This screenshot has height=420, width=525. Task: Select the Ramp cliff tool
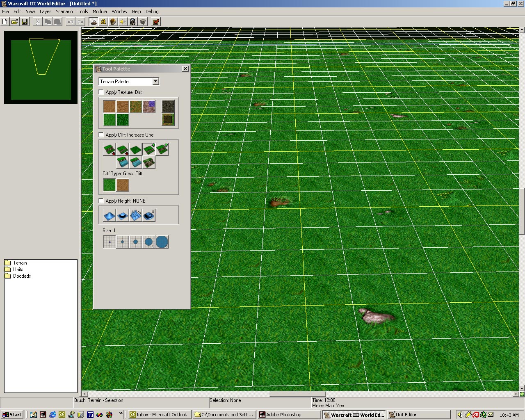[x=149, y=162]
